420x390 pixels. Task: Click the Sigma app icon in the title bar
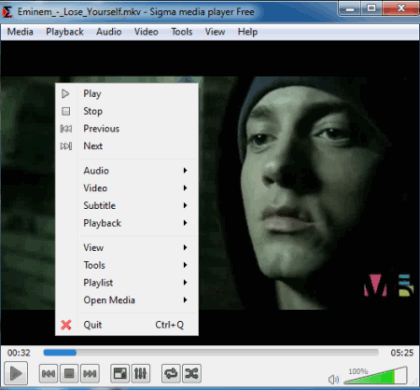click(7, 12)
